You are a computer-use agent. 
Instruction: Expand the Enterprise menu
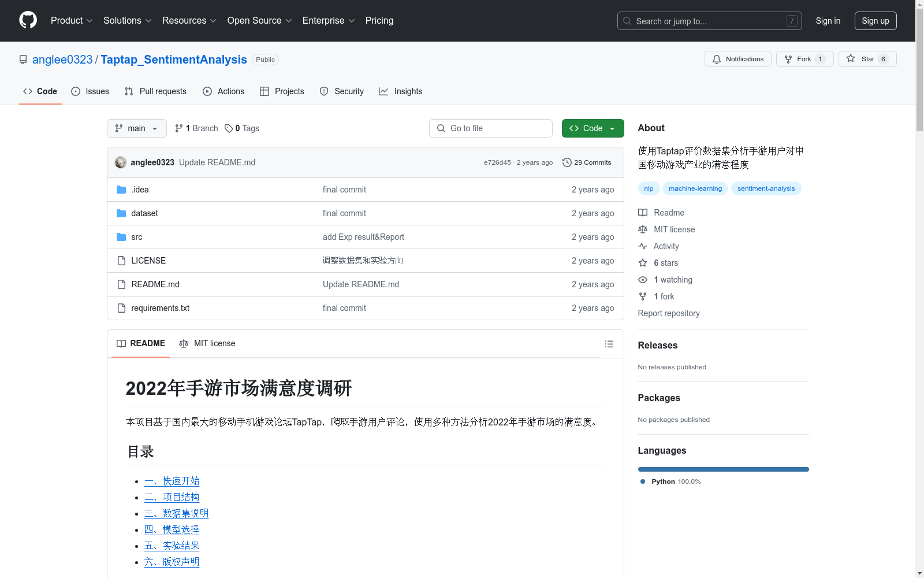329,21
